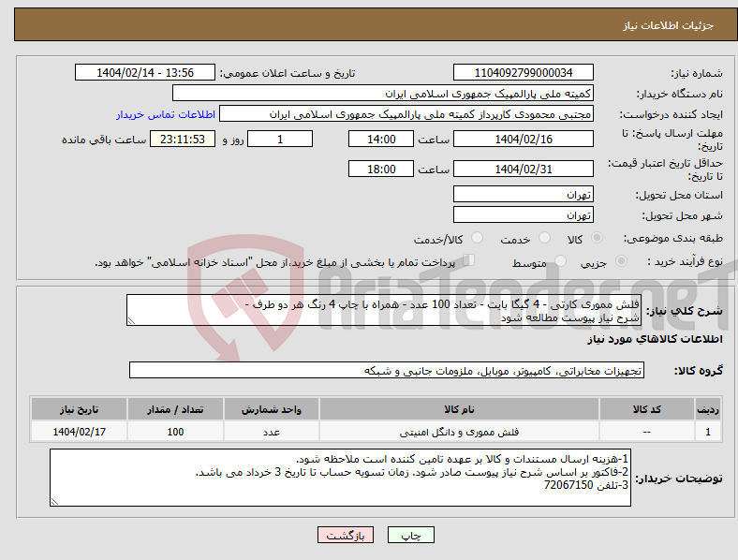Click the ساعت باقی مانده label

104,140
